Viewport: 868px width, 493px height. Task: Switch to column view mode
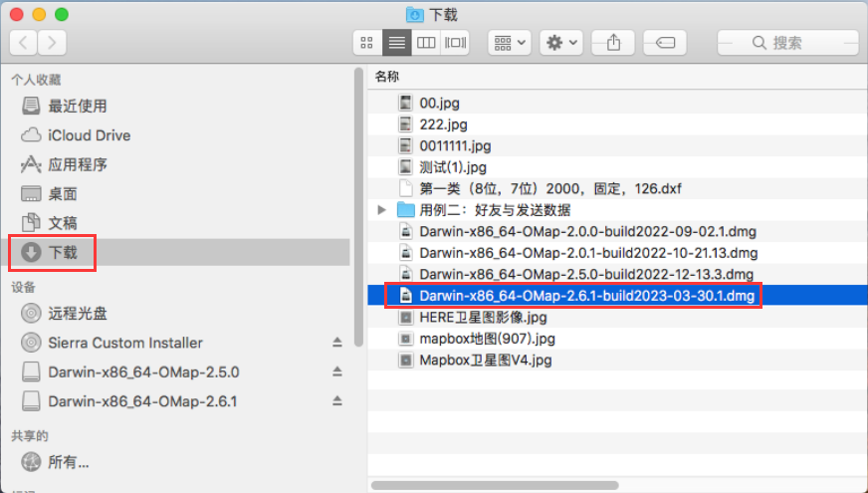pyautogui.click(x=426, y=43)
